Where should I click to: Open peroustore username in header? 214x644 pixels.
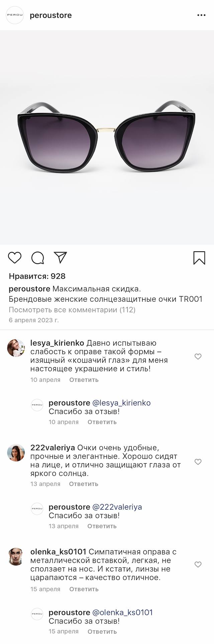click(x=51, y=15)
